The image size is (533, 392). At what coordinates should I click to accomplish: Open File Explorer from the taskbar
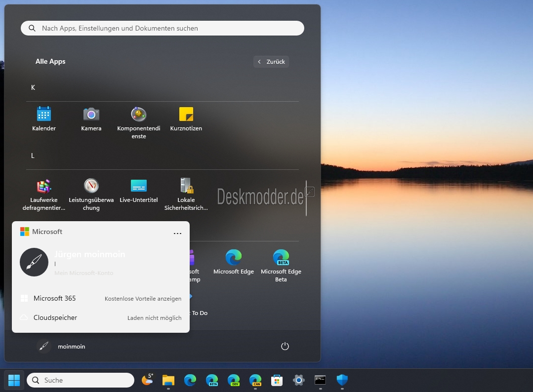point(168,380)
